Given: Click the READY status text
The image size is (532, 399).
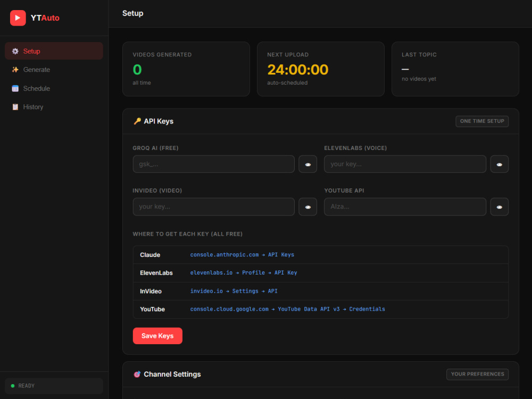Looking at the screenshot, I should [x=27, y=386].
